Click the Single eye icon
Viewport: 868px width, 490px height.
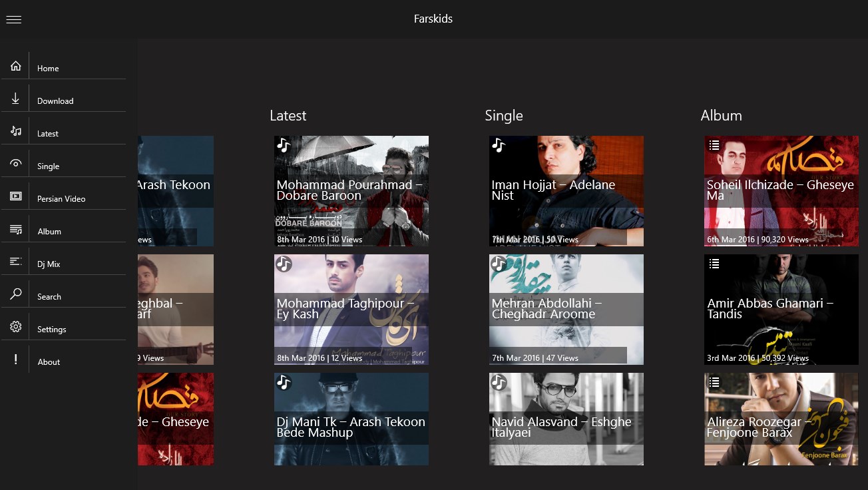point(15,164)
